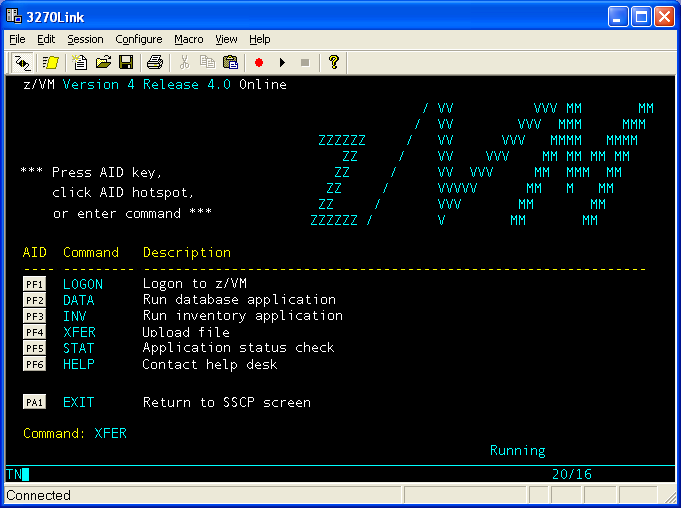Click the 'Return to SSCP screen' description

click(x=227, y=402)
